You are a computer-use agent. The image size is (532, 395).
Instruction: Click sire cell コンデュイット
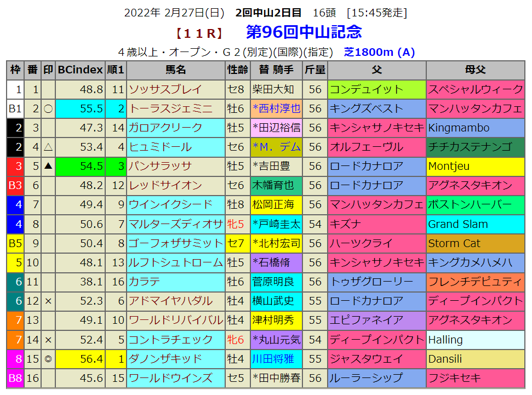point(367,89)
